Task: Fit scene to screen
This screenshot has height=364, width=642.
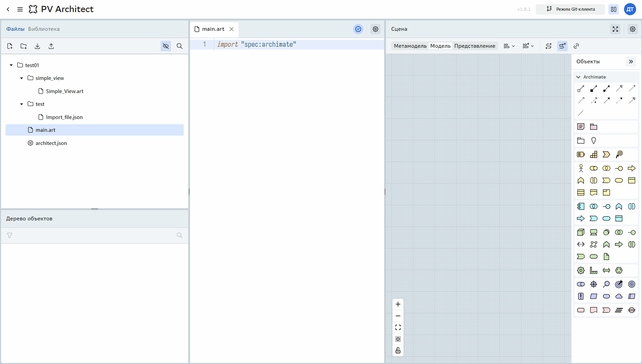Action: [x=398, y=327]
